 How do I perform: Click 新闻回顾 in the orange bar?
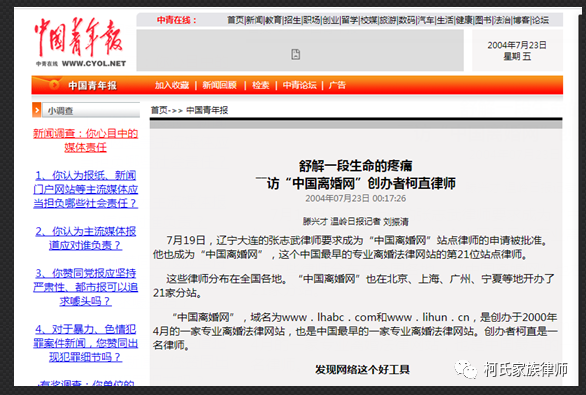[220, 85]
